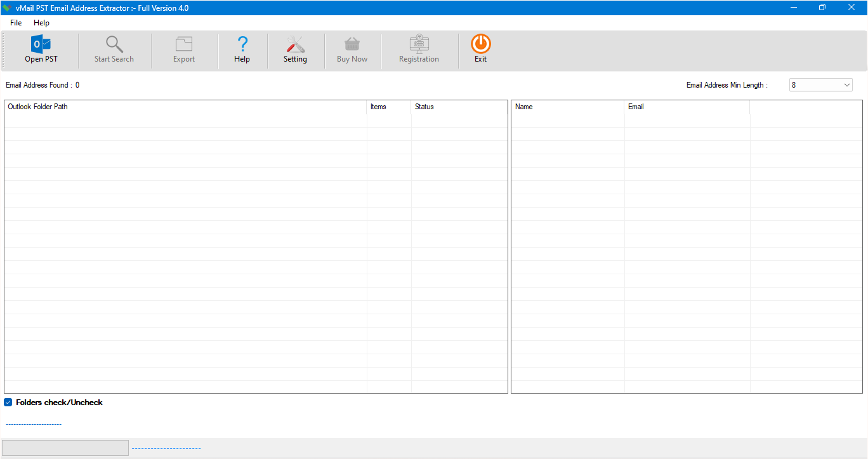The width and height of the screenshot is (868, 459).
Task: Click the Start Search magnifier icon
Action: tap(114, 44)
